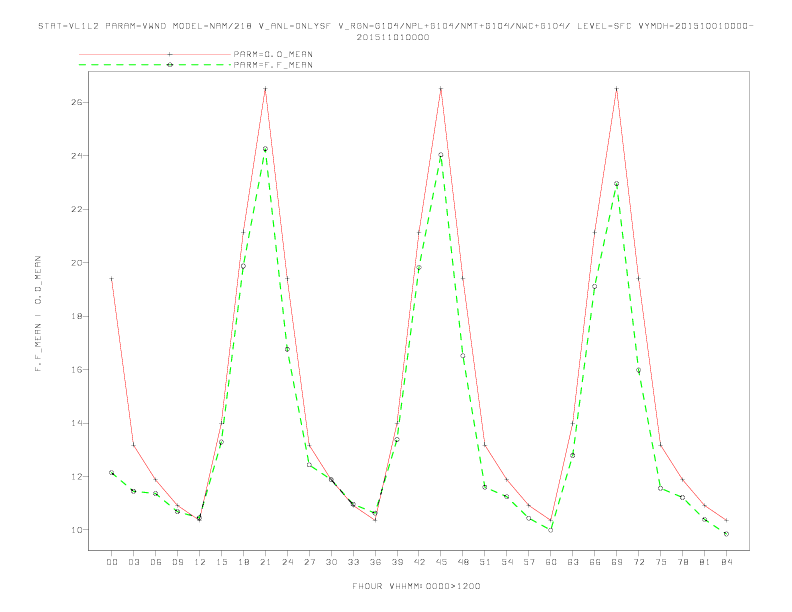Click the red solid legend line sample
This screenshot has height=612, width=792.
click(x=155, y=54)
